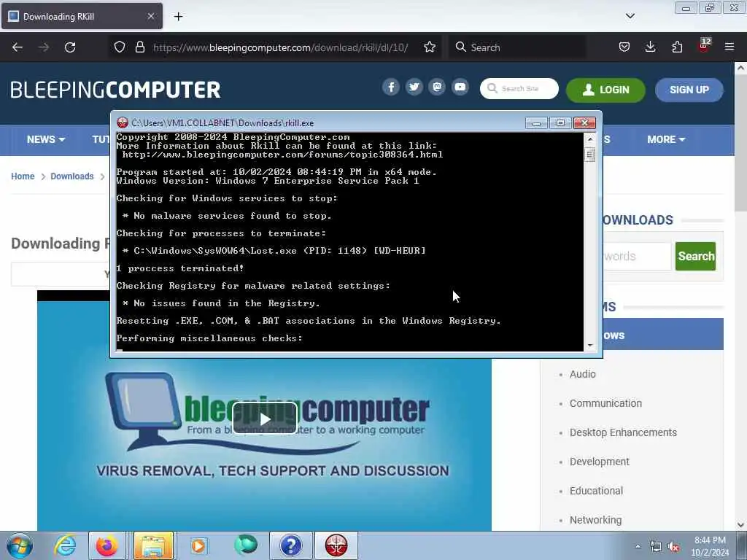This screenshot has height=560, width=747.
Task: Click the browser page scrollbar thumb
Action: point(740,143)
